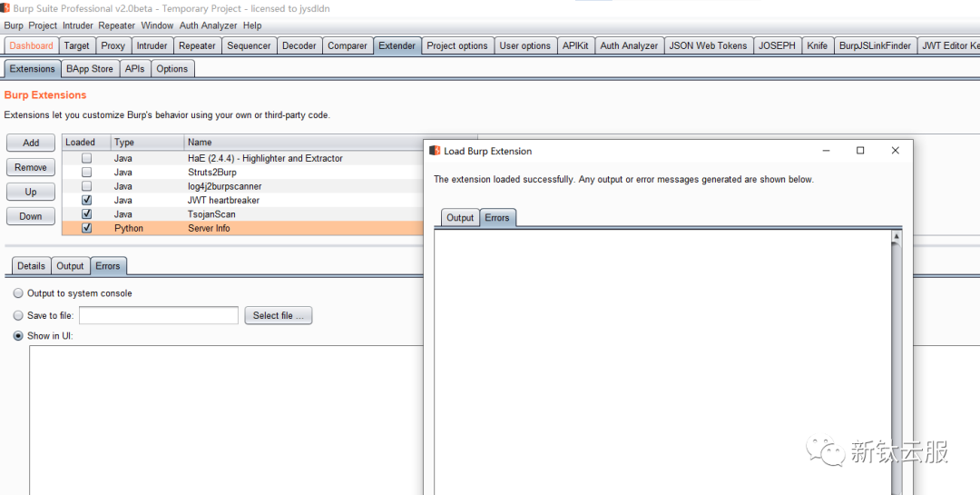Select Errors tab in Load Burp Extension dialog
Image resolution: width=980 pixels, height=495 pixels.
[x=497, y=218]
